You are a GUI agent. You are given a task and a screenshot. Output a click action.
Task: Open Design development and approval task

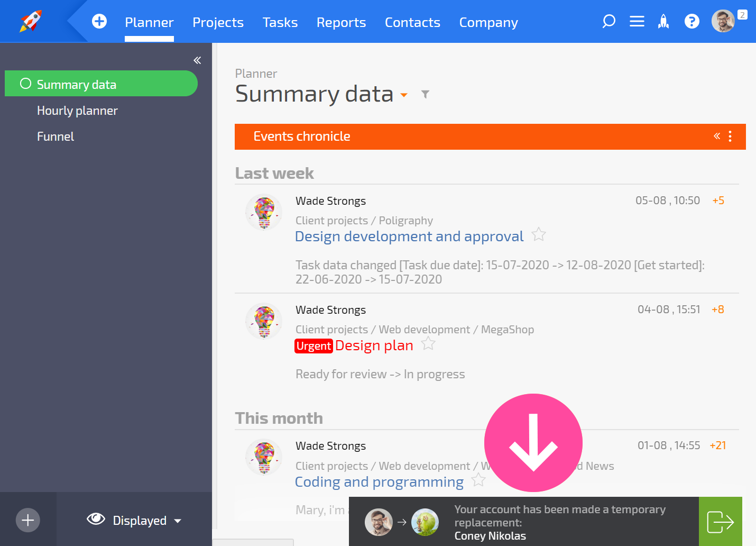[x=409, y=236]
